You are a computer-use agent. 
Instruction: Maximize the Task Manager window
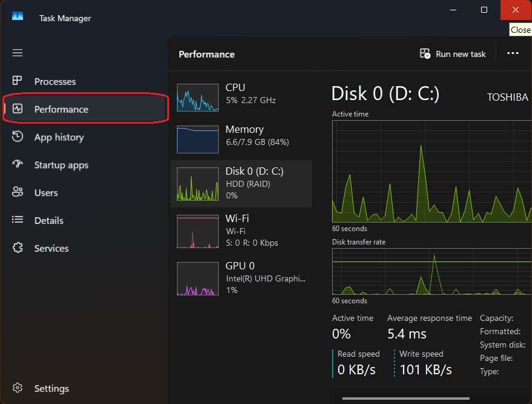coord(484,10)
